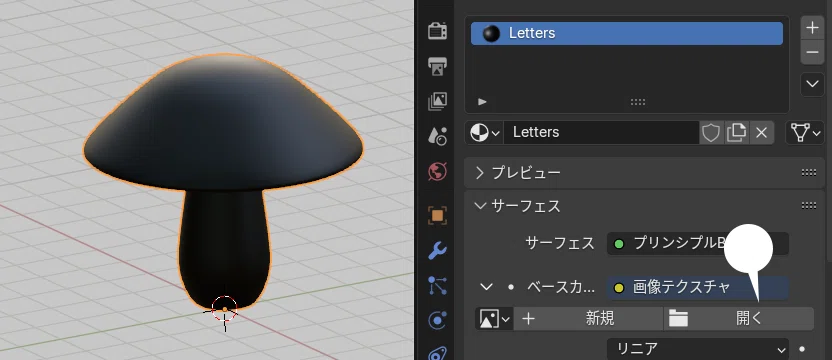Open the Modifiers wrench tab

click(x=437, y=251)
